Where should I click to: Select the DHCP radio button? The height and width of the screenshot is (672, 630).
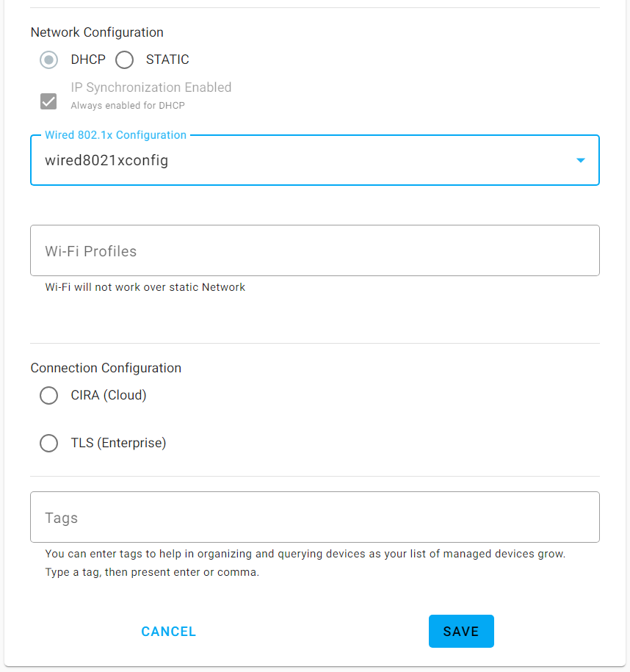pyautogui.click(x=48, y=59)
